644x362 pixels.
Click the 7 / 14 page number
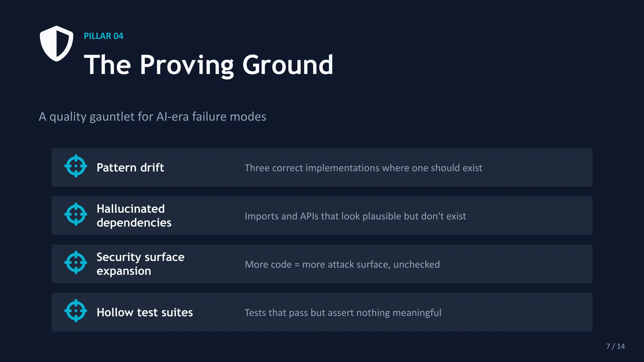(x=615, y=346)
